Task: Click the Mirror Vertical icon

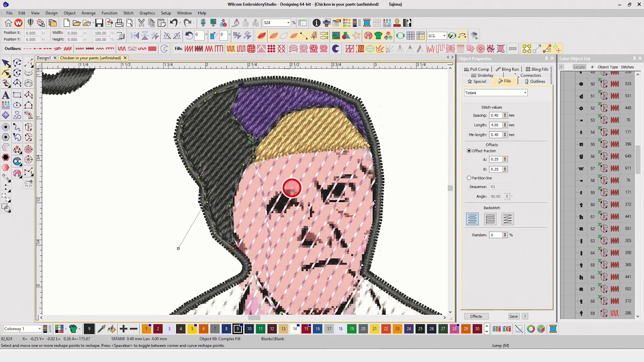Action: tap(145, 36)
